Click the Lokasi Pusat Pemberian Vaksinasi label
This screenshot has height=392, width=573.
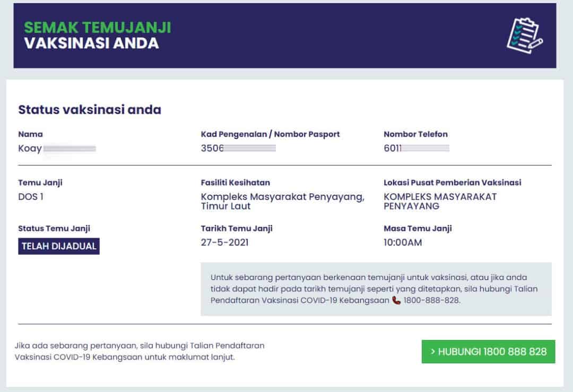coord(452,182)
